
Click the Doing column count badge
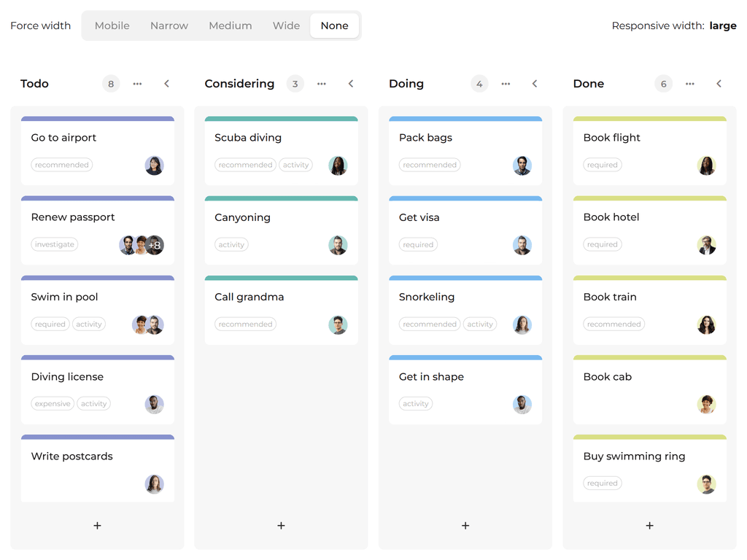(479, 84)
